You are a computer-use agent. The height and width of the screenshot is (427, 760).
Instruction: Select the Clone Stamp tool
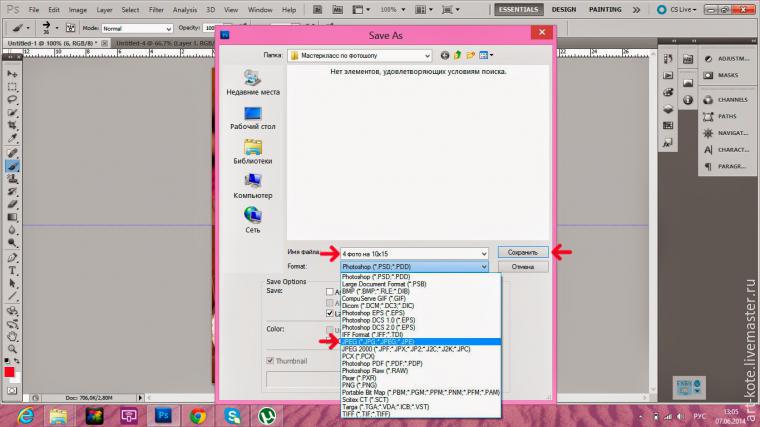[12, 179]
